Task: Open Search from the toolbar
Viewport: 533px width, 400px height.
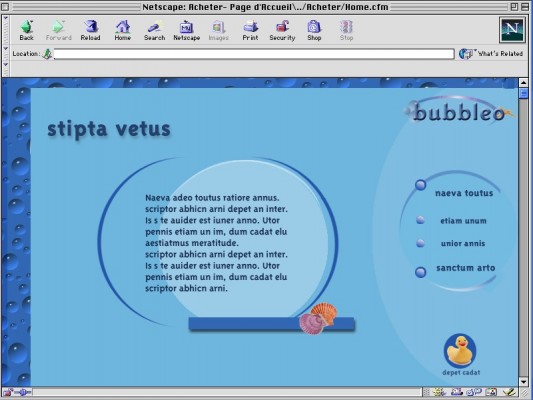Action: point(154,30)
